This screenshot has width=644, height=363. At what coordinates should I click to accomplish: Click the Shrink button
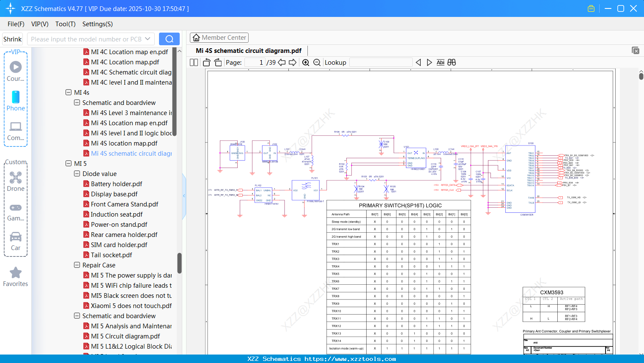pos(12,38)
